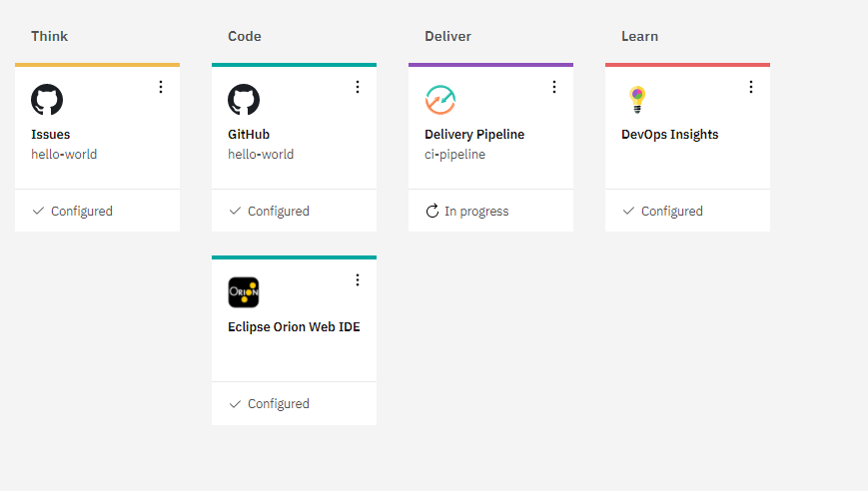Open the Delivery Pipeline card title
This screenshot has width=868, height=491.
tap(474, 135)
